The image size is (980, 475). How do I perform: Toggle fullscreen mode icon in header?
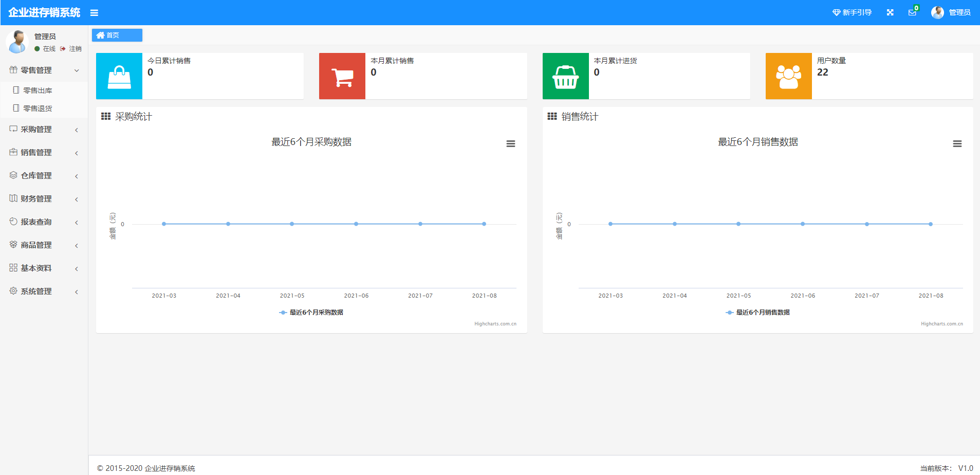890,12
